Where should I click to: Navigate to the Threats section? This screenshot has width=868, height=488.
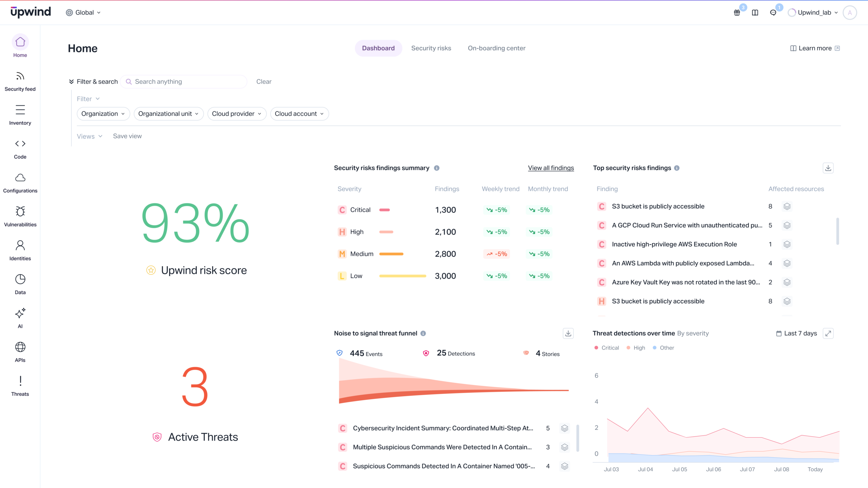[x=20, y=386]
